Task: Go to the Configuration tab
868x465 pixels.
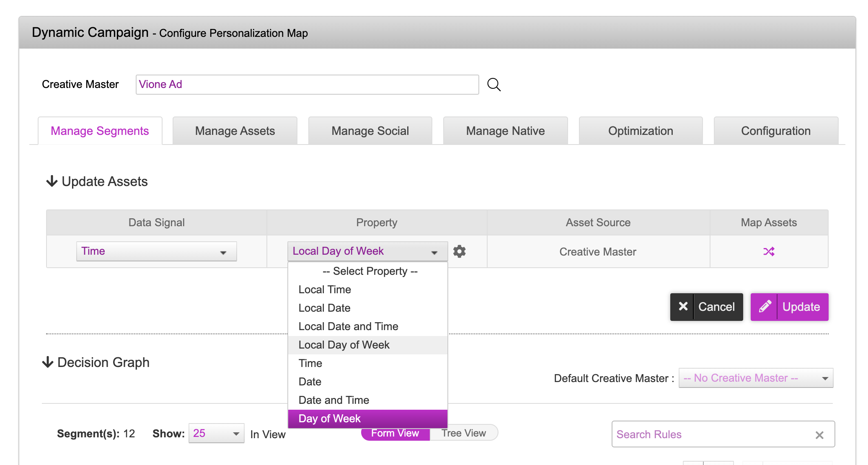Action: coord(775,131)
